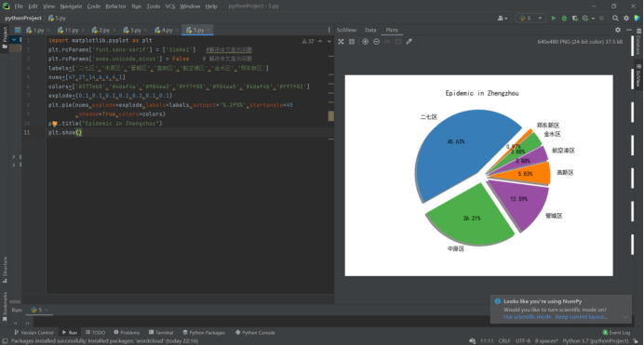Zoom out on the plot image
Viewport: 644px width, 345px height.
(x=376, y=42)
